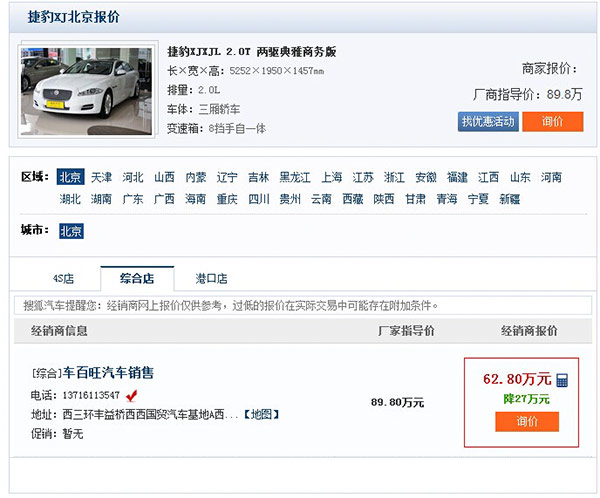Select 重庆 region

[x=227, y=199]
